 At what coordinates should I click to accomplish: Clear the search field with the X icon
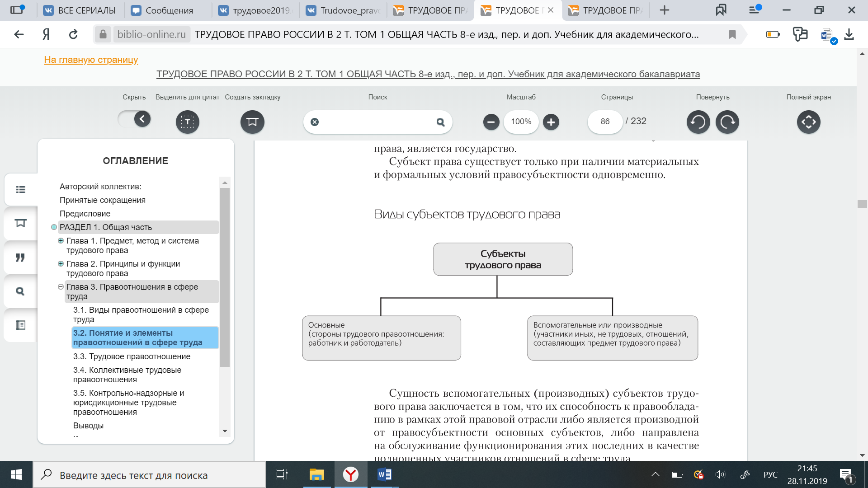tap(315, 122)
